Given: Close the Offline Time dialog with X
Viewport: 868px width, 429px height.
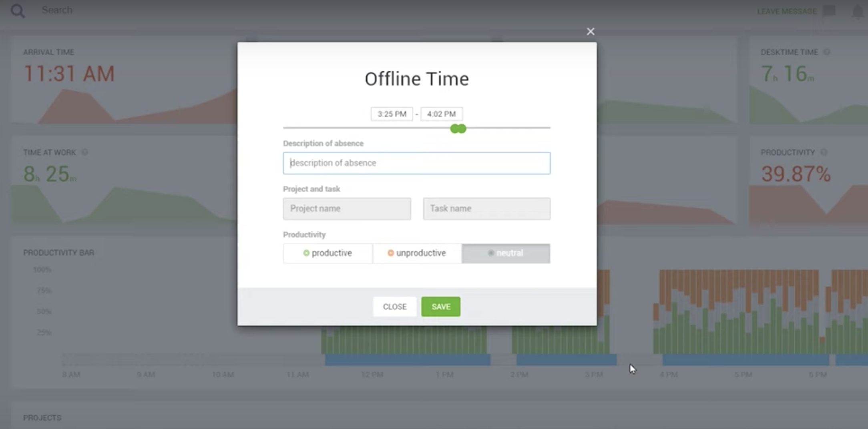Looking at the screenshot, I should [x=590, y=32].
